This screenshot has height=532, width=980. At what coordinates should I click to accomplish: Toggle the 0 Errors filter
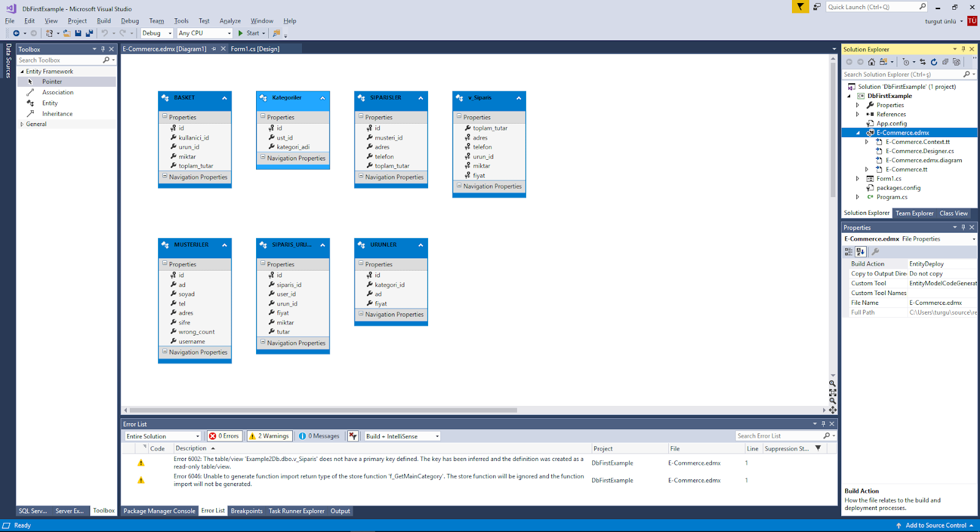click(224, 436)
